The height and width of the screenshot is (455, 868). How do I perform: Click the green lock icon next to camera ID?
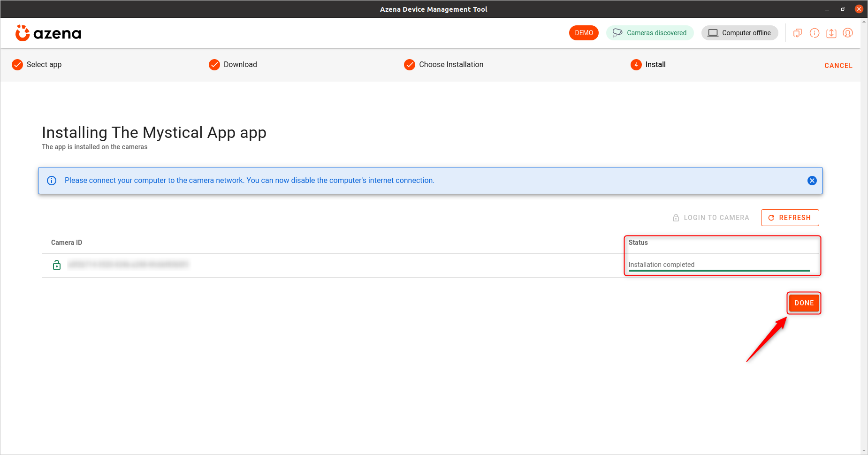click(57, 265)
